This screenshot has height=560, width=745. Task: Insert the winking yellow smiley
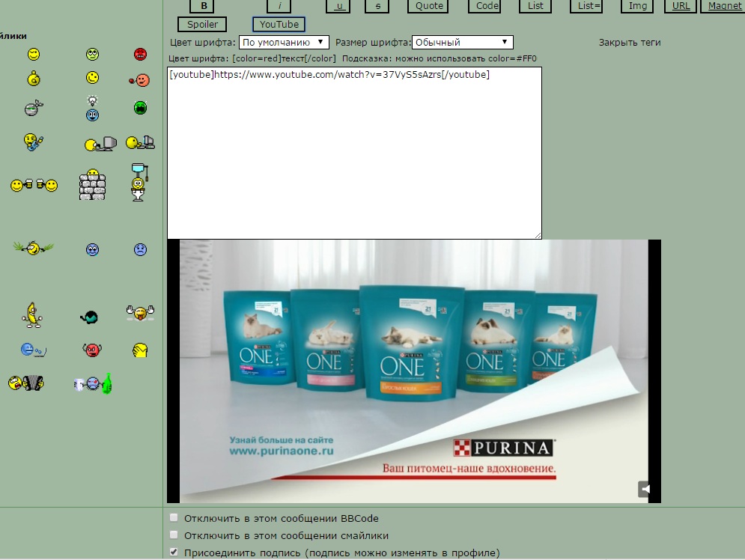(34, 54)
